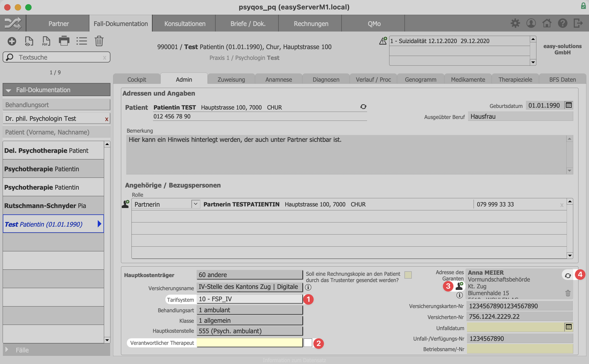Open the Diagnosen sub-tab
Viewport: 589px width, 364px height.
[326, 79]
